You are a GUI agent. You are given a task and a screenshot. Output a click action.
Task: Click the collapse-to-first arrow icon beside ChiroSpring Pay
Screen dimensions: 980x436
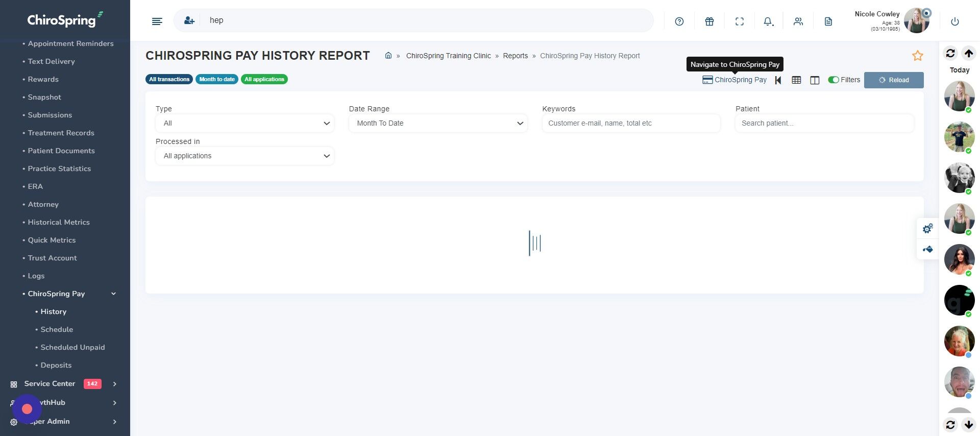(778, 80)
